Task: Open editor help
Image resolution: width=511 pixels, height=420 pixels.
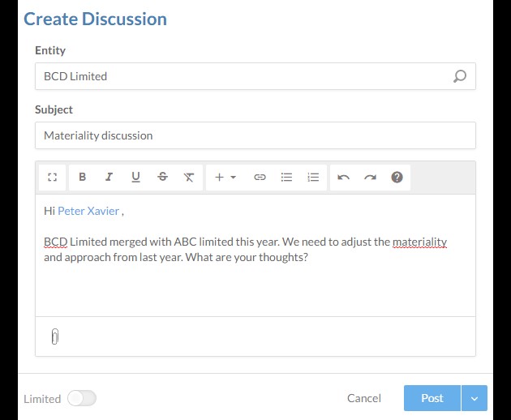Action: pos(397,178)
